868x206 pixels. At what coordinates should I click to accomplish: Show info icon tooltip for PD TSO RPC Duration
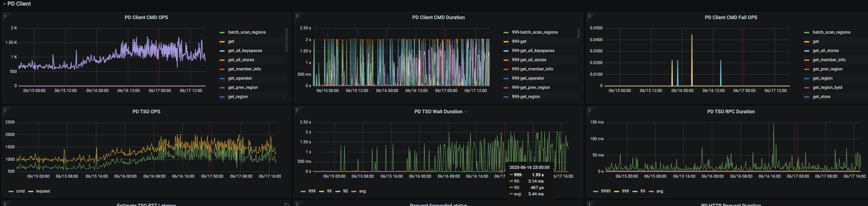(x=589, y=110)
